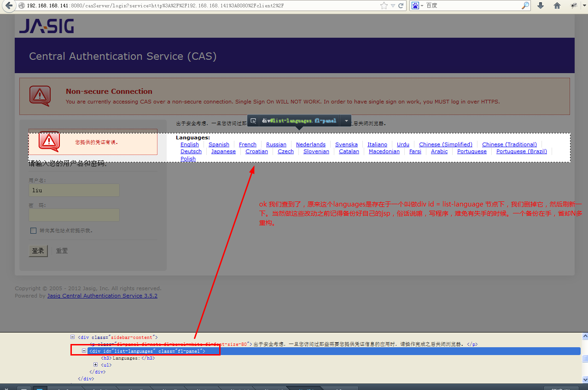Switch language to Spanish

tap(219, 144)
